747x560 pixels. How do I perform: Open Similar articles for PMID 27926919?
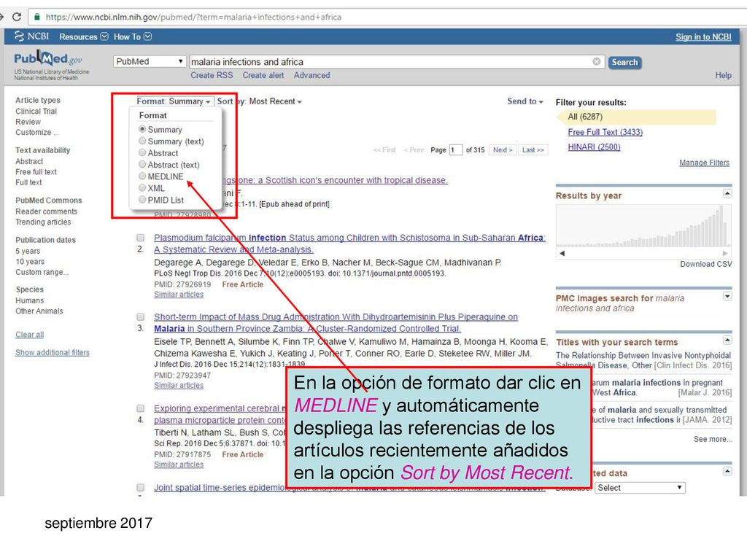tap(179, 295)
